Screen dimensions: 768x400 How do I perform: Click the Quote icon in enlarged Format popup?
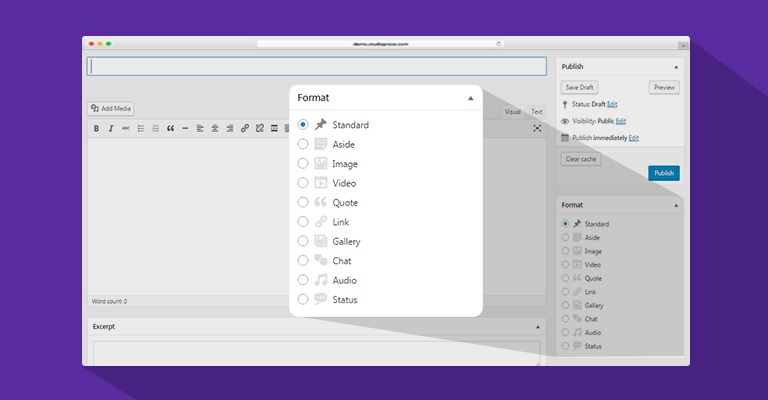pyautogui.click(x=321, y=202)
